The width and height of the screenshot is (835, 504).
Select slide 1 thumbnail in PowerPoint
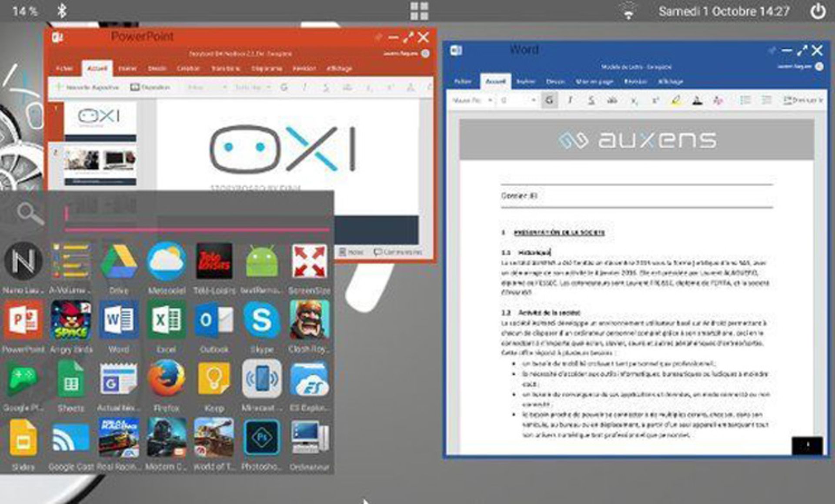100,123
